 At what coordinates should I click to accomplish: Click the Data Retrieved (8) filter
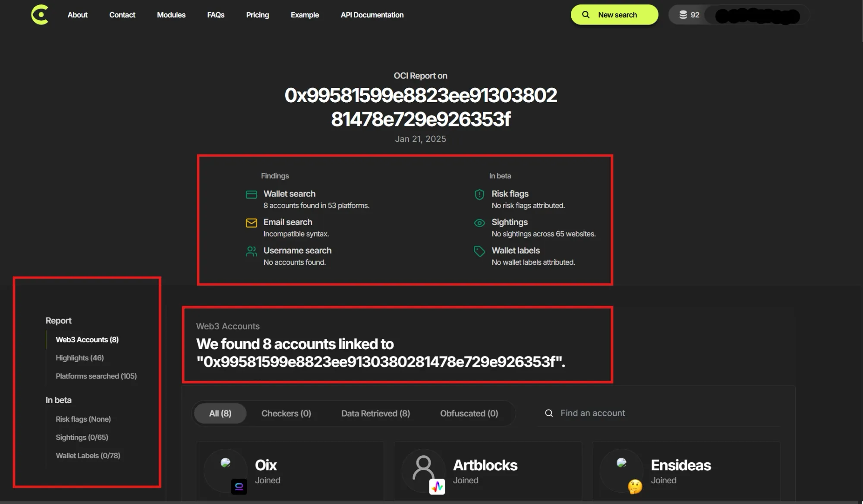pos(375,413)
